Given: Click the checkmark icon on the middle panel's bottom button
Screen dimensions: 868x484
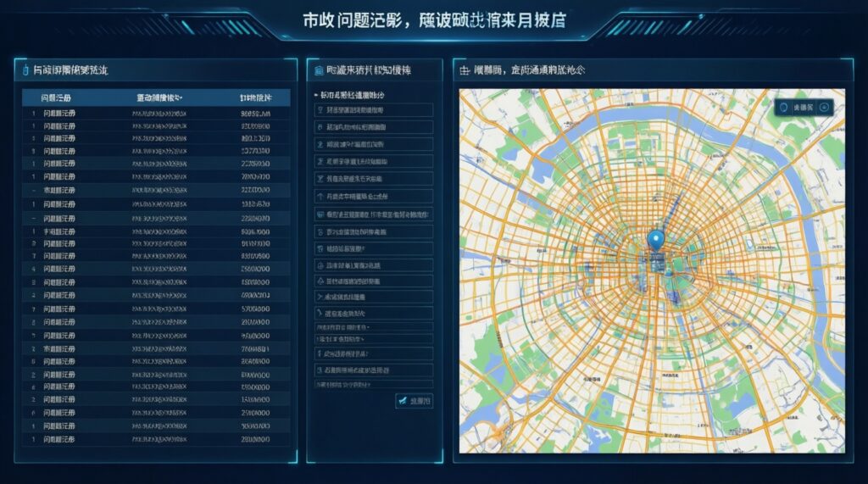Looking at the screenshot, I should (402, 402).
